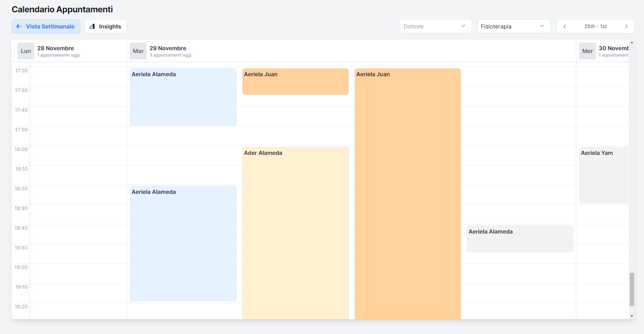Select the Mar 29 Novembre day header
This screenshot has width=644, height=334.
[168, 51]
